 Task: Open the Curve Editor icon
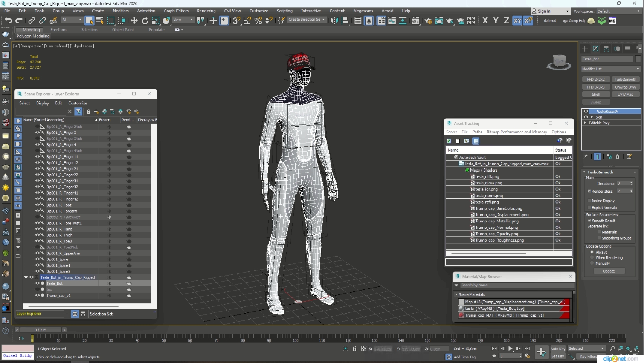[x=392, y=20]
